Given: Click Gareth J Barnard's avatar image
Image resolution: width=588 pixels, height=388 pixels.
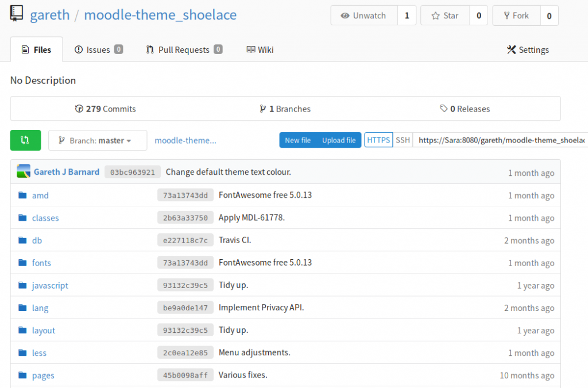Looking at the screenshot, I should click(24, 171).
